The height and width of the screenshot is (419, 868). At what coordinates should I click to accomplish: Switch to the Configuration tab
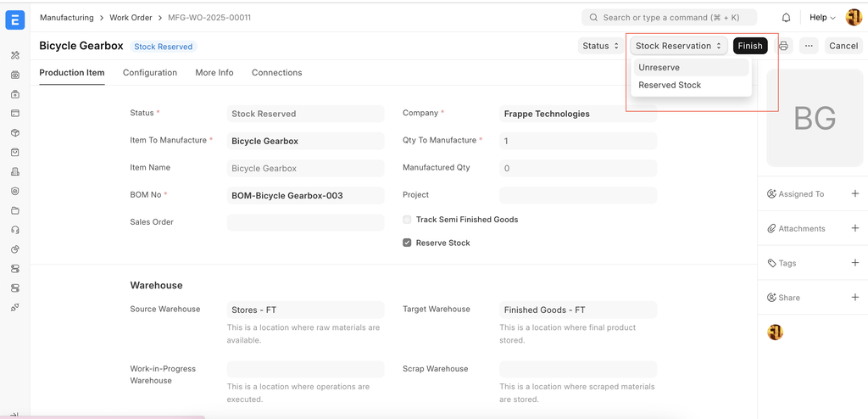tap(150, 73)
